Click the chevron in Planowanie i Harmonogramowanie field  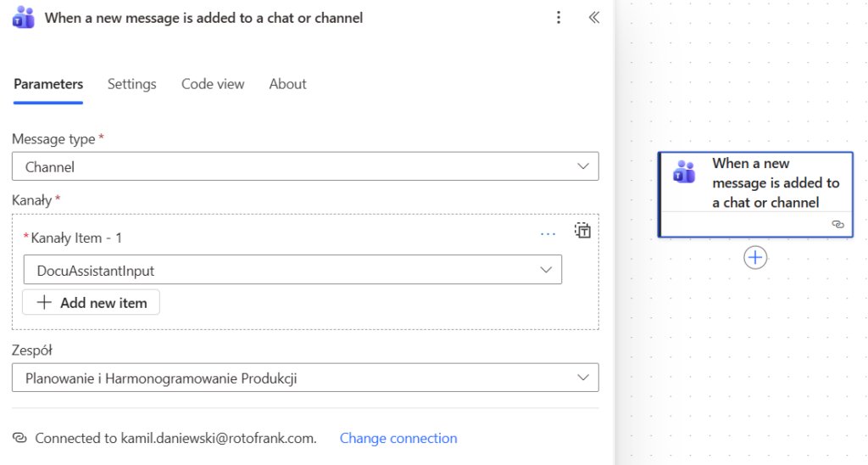(583, 378)
